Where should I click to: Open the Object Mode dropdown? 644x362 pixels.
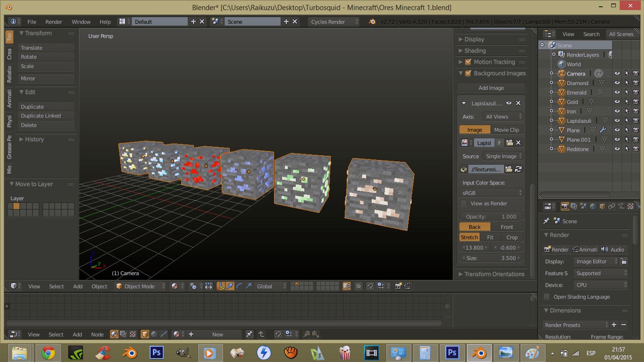[140, 286]
